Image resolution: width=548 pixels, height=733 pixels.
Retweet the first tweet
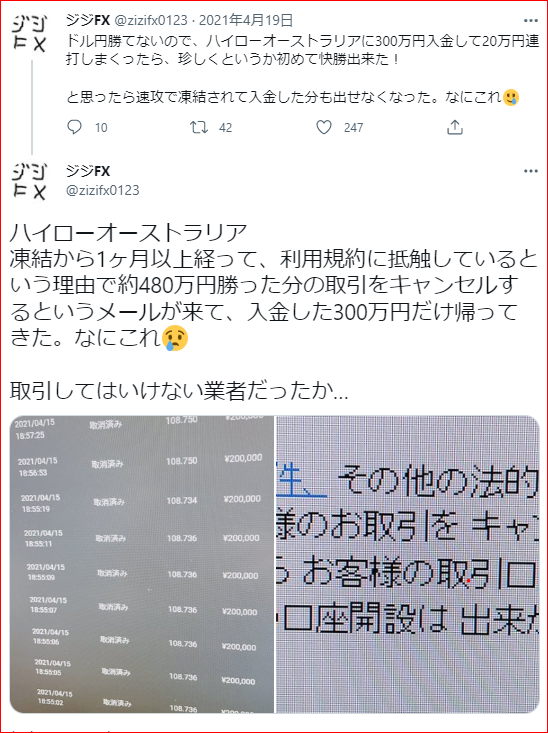(x=200, y=128)
